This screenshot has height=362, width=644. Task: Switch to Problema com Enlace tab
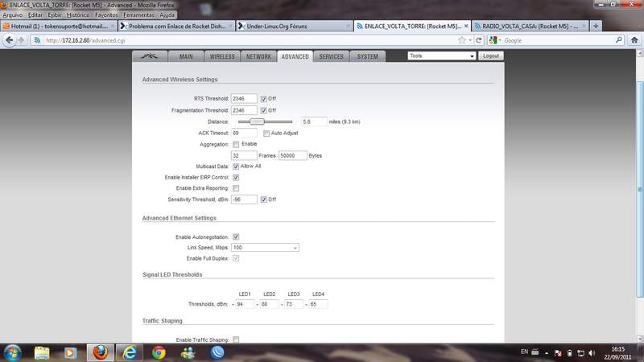(176, 26)
